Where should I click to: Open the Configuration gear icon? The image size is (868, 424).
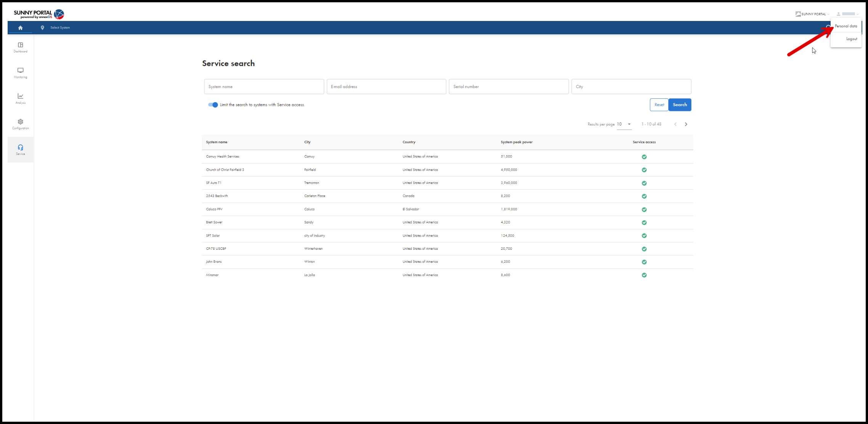[x=20, y=124]
